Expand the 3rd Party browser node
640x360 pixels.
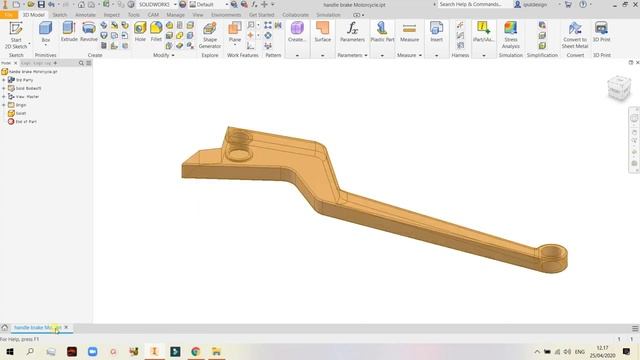pos(4,80)
